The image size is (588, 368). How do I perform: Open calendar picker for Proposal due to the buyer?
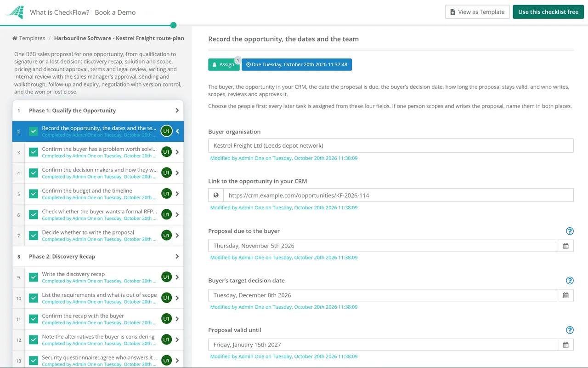pos(566,246)
